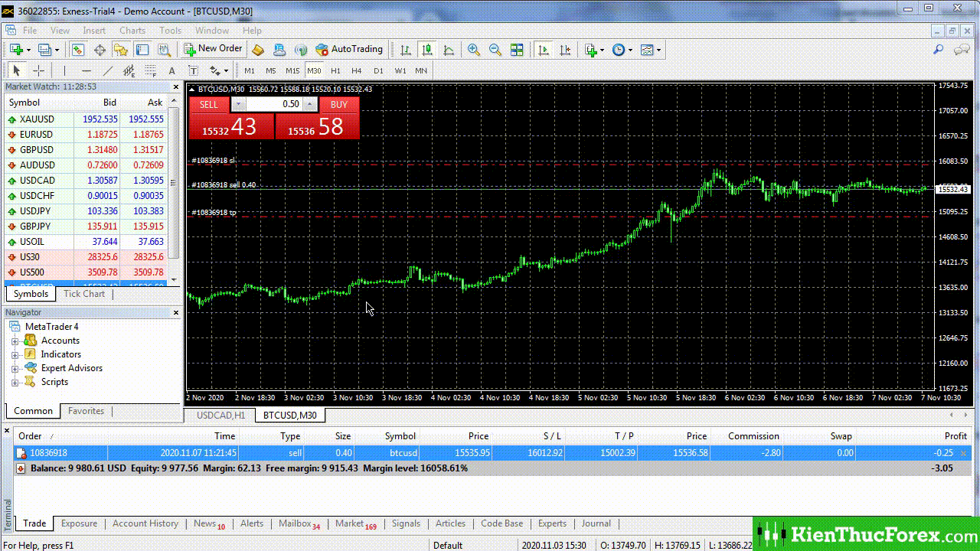Click the 0.50 volume input field

pyautogui.click(x=274, y=104)
